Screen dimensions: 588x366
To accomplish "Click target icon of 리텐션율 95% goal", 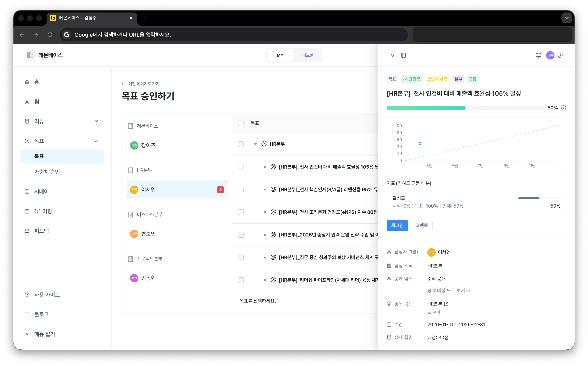I will (273, 190).
